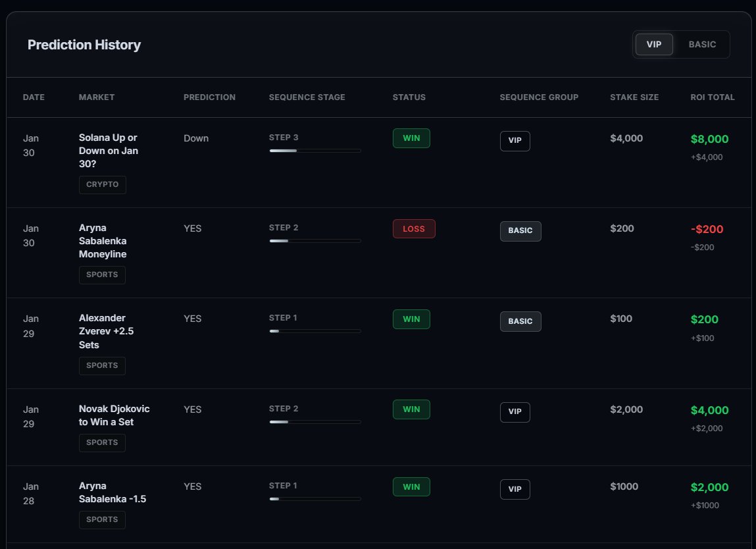This screenshot has width=756, height=549.
Task: Click the $8,000 ROI total value
Action: 709,139
